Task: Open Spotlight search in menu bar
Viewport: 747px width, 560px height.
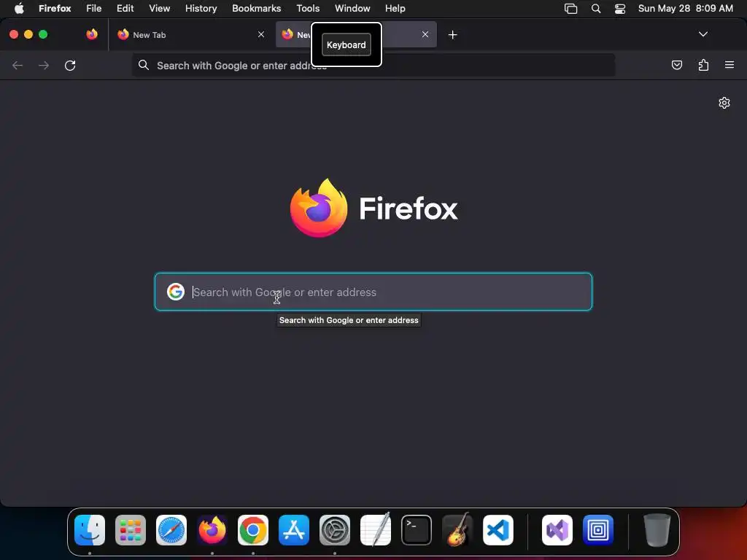Action: click(x=595, y=8)
